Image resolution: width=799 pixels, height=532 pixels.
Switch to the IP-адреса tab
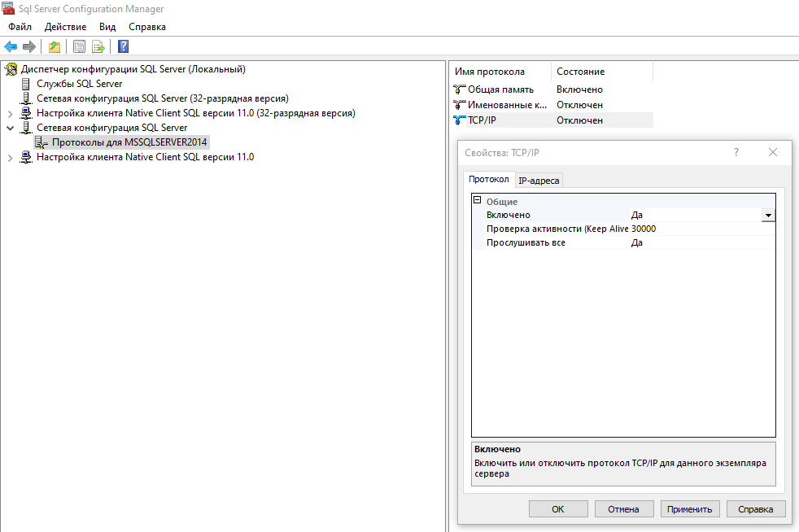tap(539, 181)
